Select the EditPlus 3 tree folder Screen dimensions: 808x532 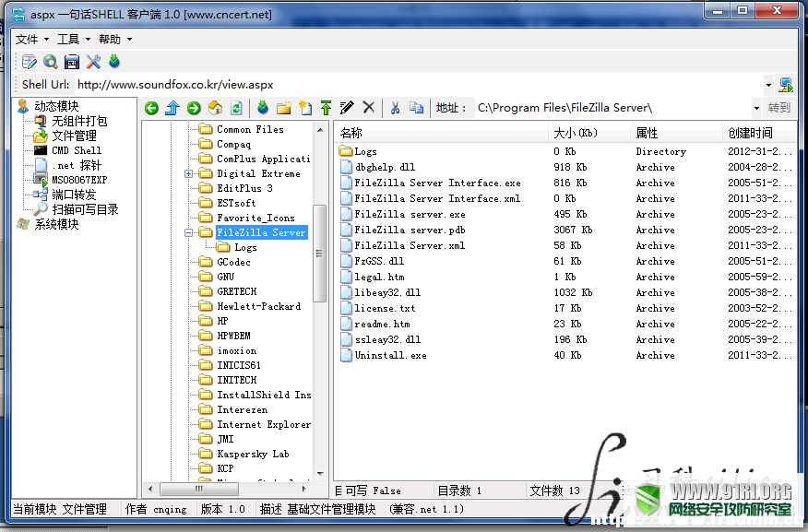point(244,188)
